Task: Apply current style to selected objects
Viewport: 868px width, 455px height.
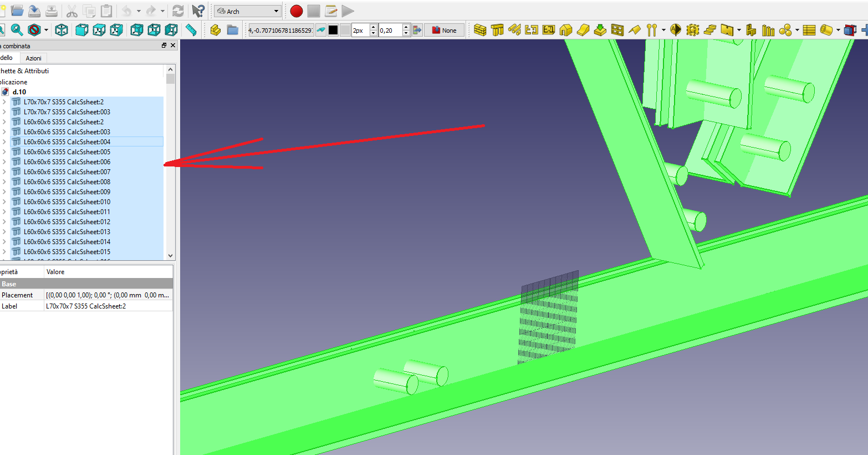Action: 417,30
